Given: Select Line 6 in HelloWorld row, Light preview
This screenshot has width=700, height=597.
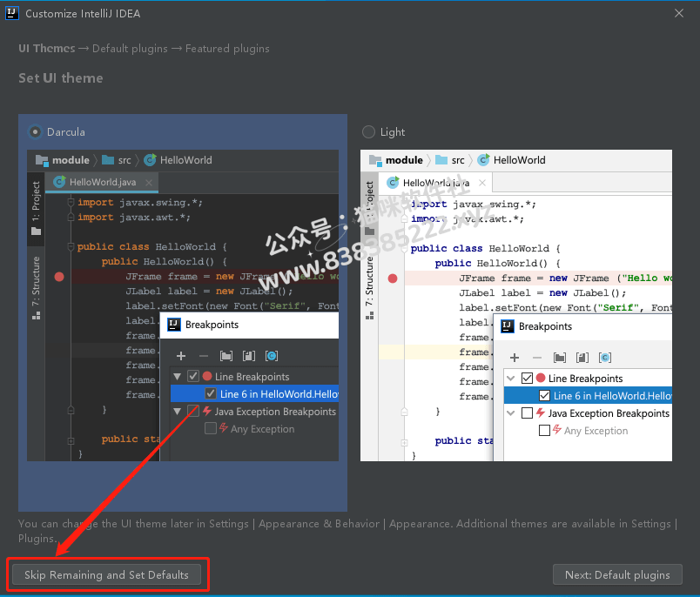Looking at the screenshot, I should tap(588, 395).
